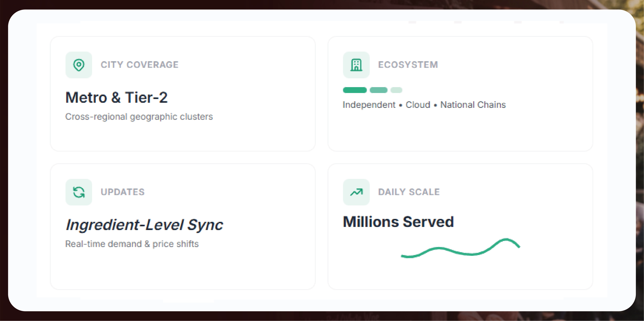Click the medium green ecosystem bar segment
644x321 pixels.
point(378,90)
